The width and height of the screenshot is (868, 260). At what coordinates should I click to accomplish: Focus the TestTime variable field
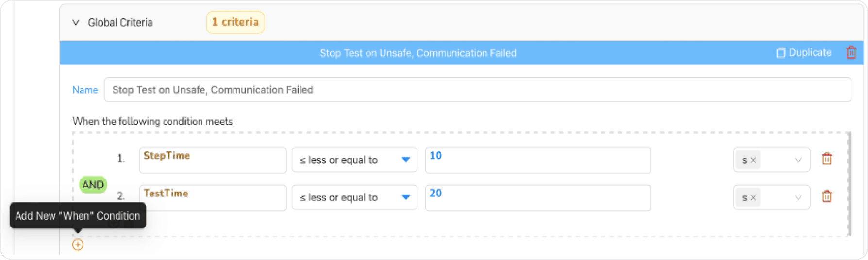tap(213, 197)
